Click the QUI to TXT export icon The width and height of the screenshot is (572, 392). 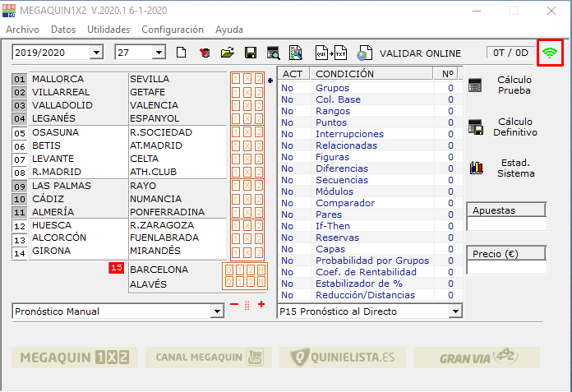331,53
